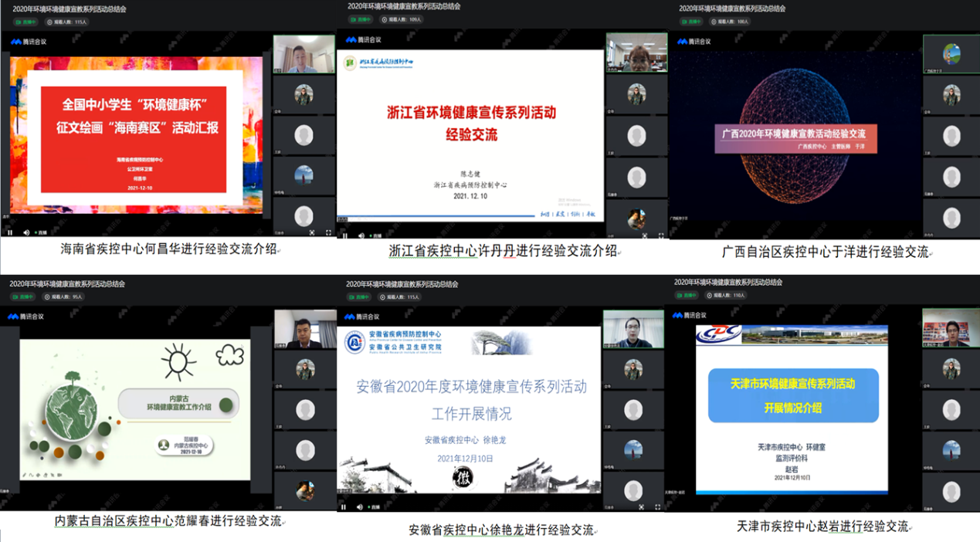The width and height of the screenshot is (980, 542).
Task: Click Tencent Meeting logo above Zhejiang slide
Action: point(364,39)
